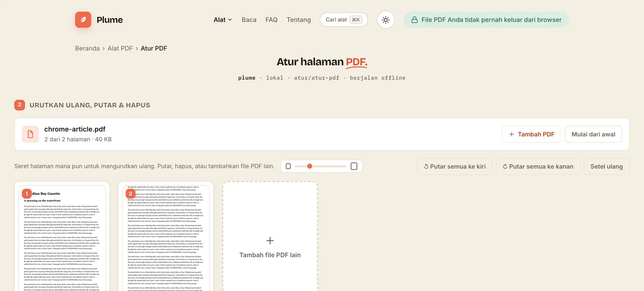644x291 pixels.
Task: Select the chrome-article.pdf file name
Action: tap(75, 129)
